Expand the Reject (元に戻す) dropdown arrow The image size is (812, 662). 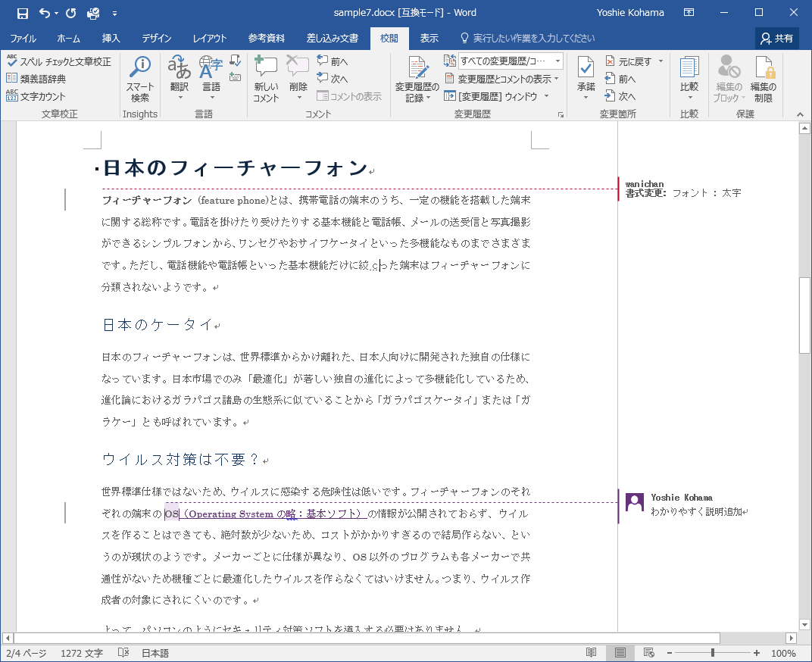(661, 61)
